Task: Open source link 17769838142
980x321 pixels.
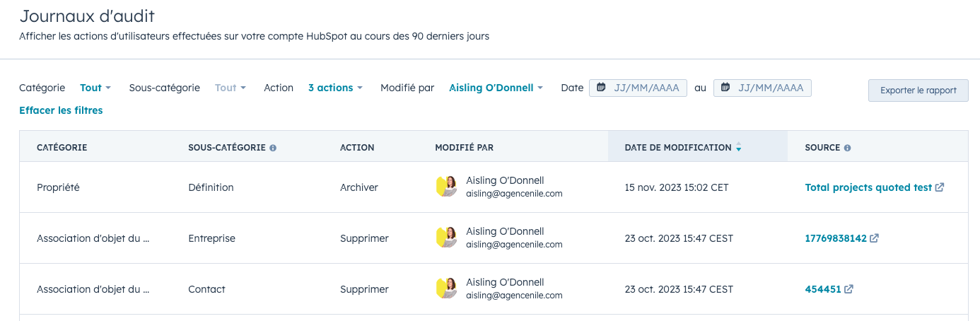Action: point(836,238)
